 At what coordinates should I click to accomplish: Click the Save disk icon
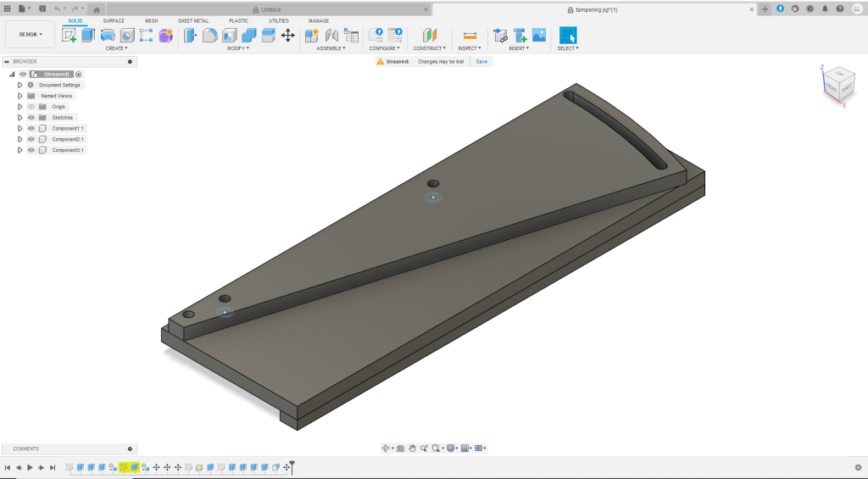[x=42, y=8]
